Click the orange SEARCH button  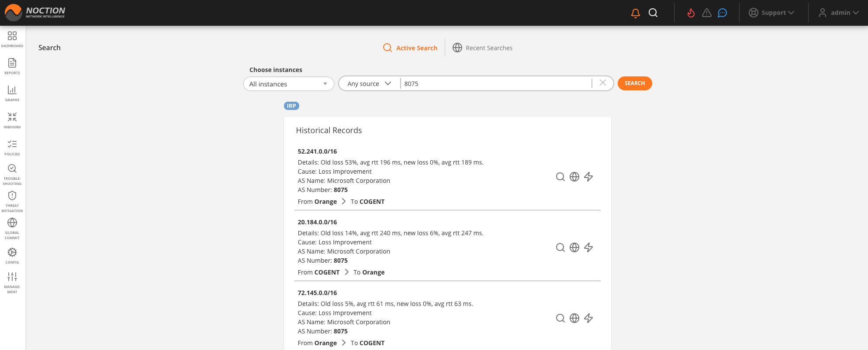(635, 83)
